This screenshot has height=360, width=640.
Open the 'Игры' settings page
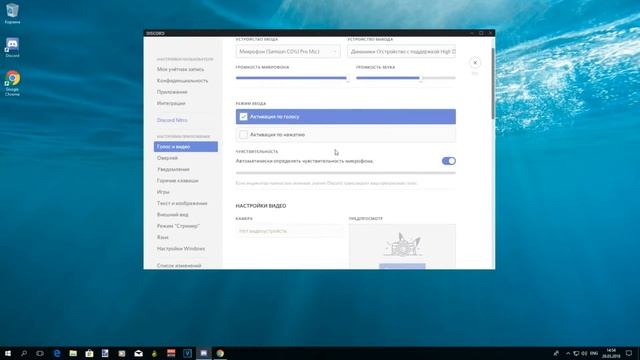tap(163, 192)
